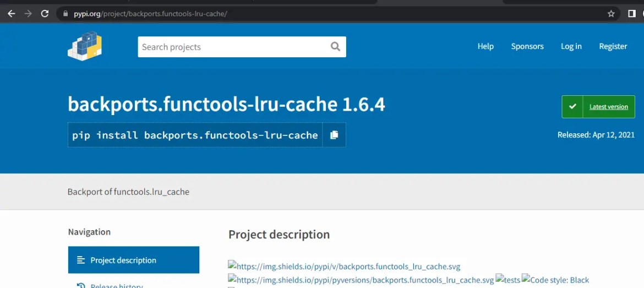Bookmark this page with the star icon
Screen dimensions: 644x288
[611, 14]
